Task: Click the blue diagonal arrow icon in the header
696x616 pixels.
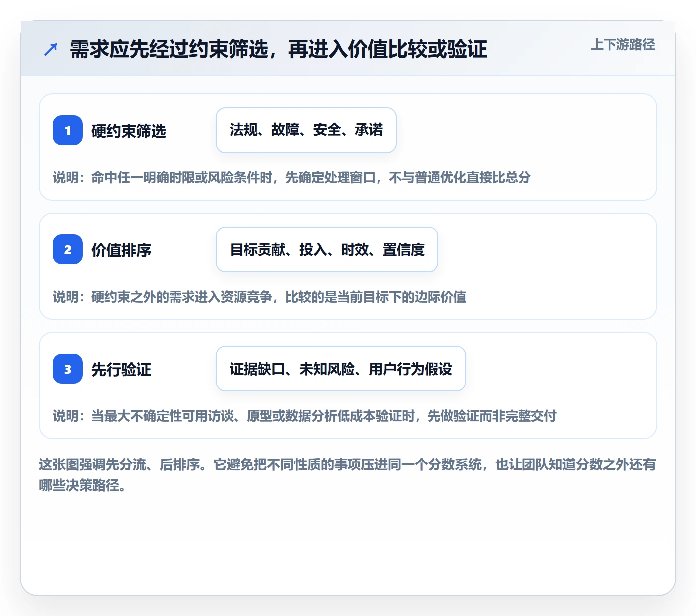Action: click(51, 49)
